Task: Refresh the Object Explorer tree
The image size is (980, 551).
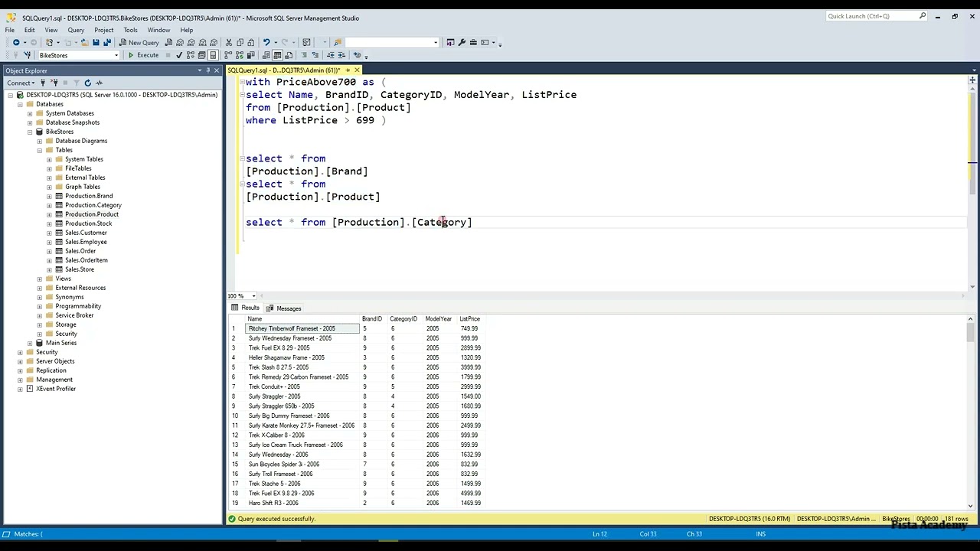Action: coord(88,83)
